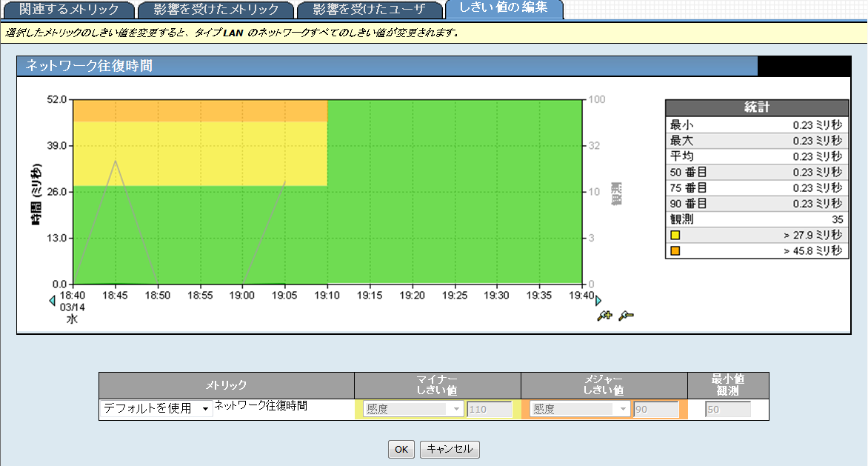This screenshot has width=868, height=466.
Task: Switch to the 影響を受けたユーザ tab
Action: click(x=370, y=10)
